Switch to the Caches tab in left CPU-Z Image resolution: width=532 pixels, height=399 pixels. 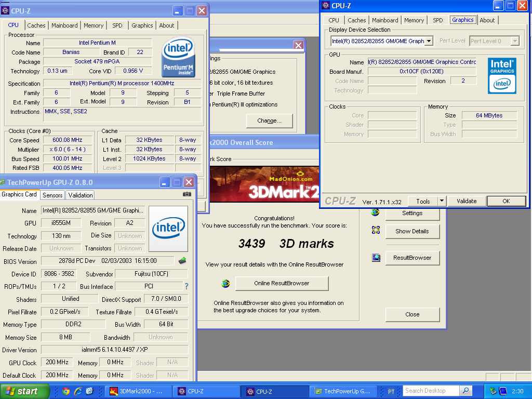click(36, 25)
